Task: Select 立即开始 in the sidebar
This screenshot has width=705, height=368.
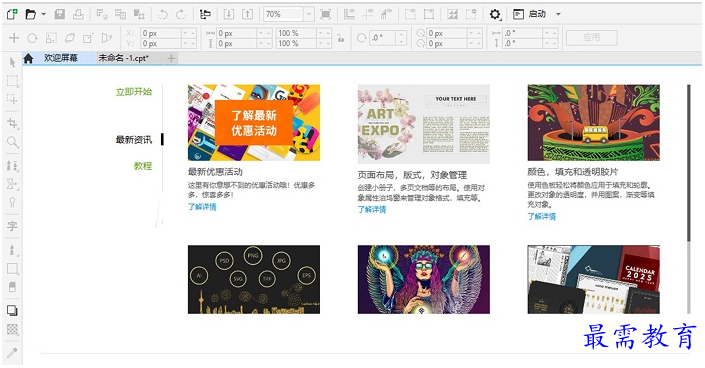Action: (x=134, y=92)
